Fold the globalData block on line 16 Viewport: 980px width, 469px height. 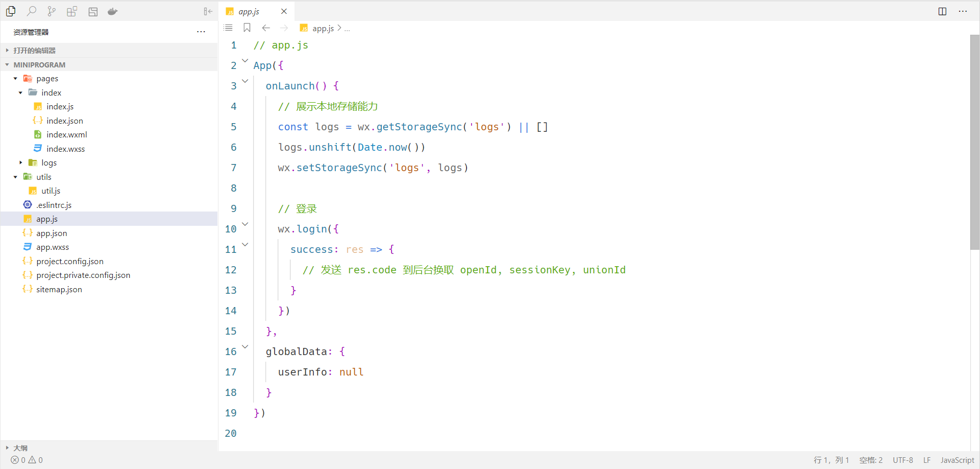click(x=245, y=346)
